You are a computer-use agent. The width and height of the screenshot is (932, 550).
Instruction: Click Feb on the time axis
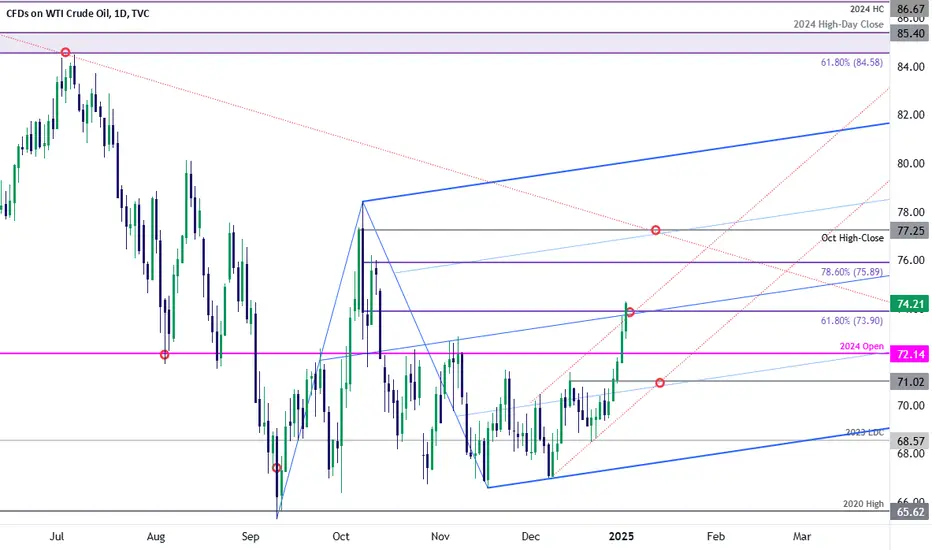716,536
